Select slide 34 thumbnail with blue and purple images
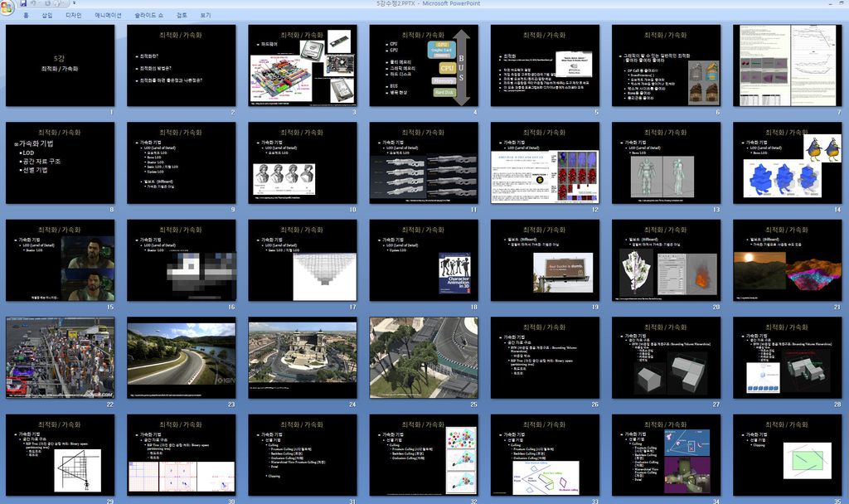Screen dimensions: 849x504 (667, 455)
